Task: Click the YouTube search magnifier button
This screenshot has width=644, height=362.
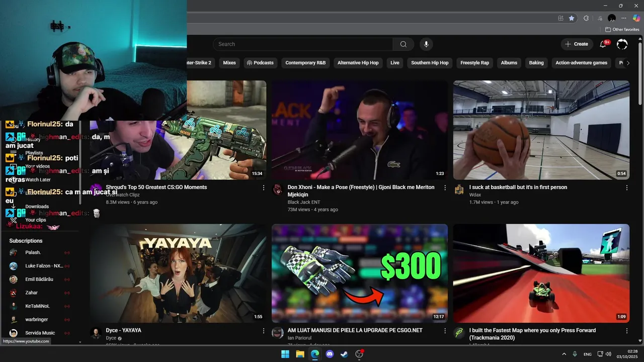Action: click(403, 44)
